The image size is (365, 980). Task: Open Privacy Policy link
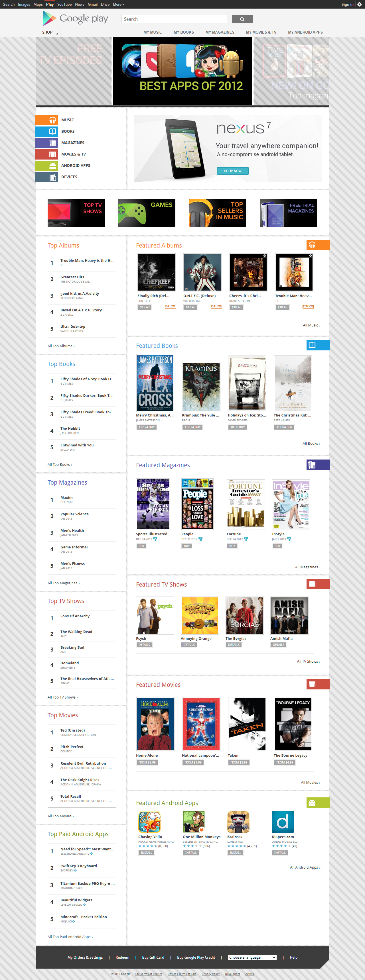click(210, 974)
